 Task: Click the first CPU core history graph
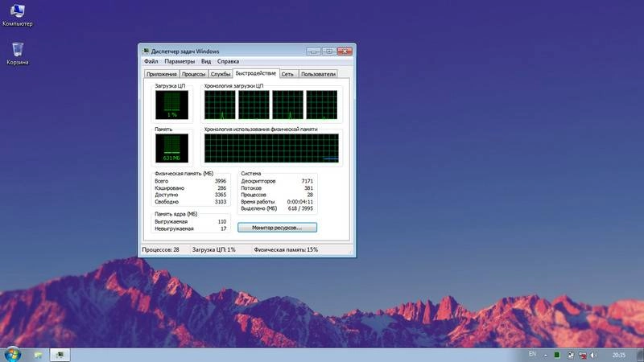[x=220, y=105]
